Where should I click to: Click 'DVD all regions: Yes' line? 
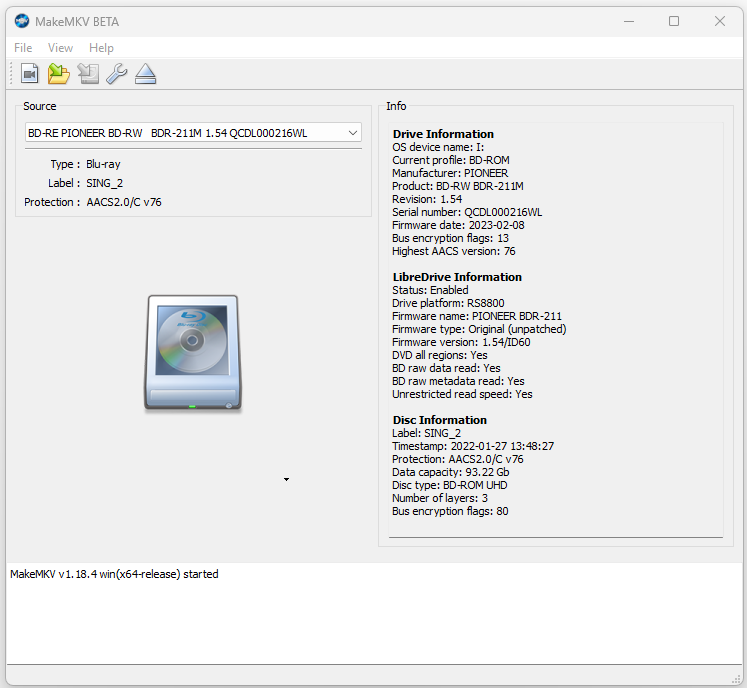click(439, 355)
